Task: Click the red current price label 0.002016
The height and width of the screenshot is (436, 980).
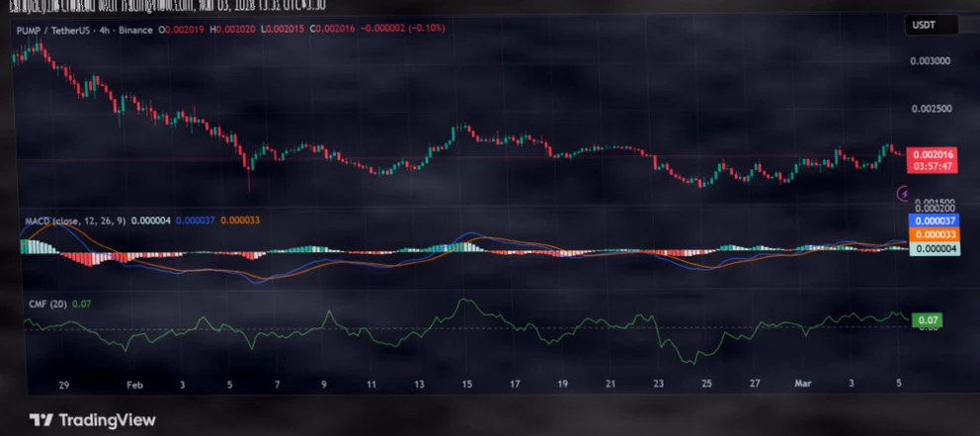Action: (x=934, y=154)
